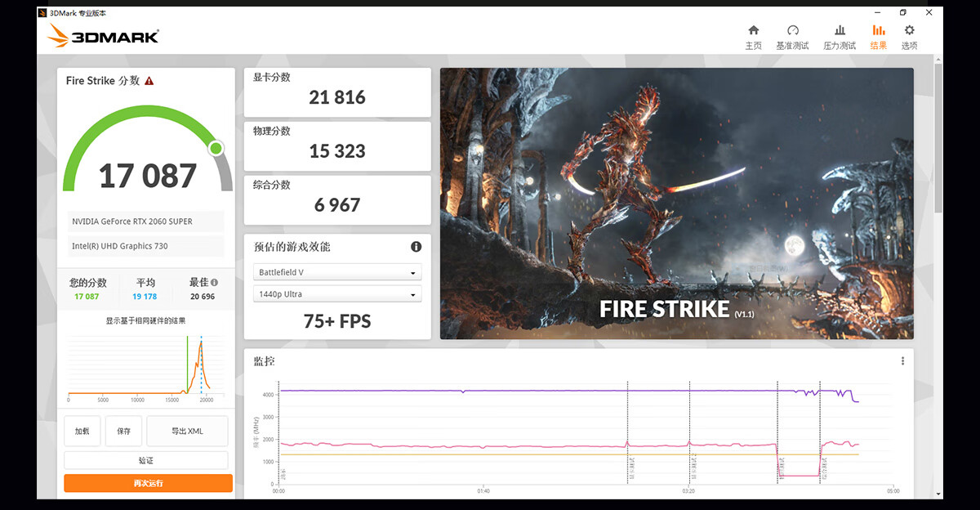Viewport: 980px width, 510px height.
Task: Open the 监控 panel three-dot menu
Action: (x=902, y=360)
